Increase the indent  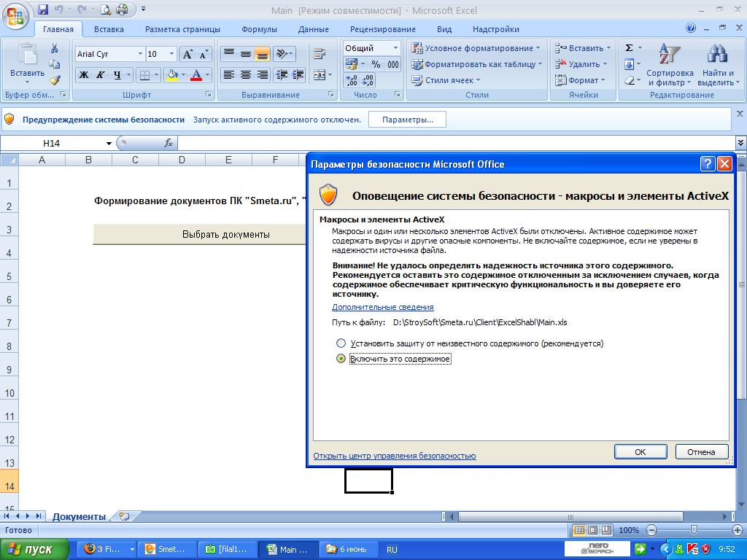tap(298, 75)
